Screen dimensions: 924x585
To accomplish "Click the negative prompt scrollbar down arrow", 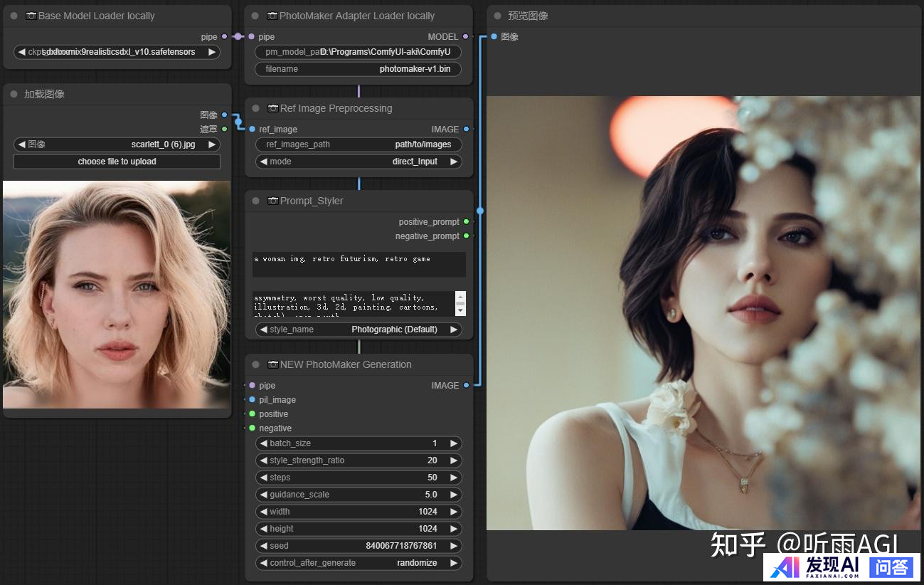I will click(460, 311).
